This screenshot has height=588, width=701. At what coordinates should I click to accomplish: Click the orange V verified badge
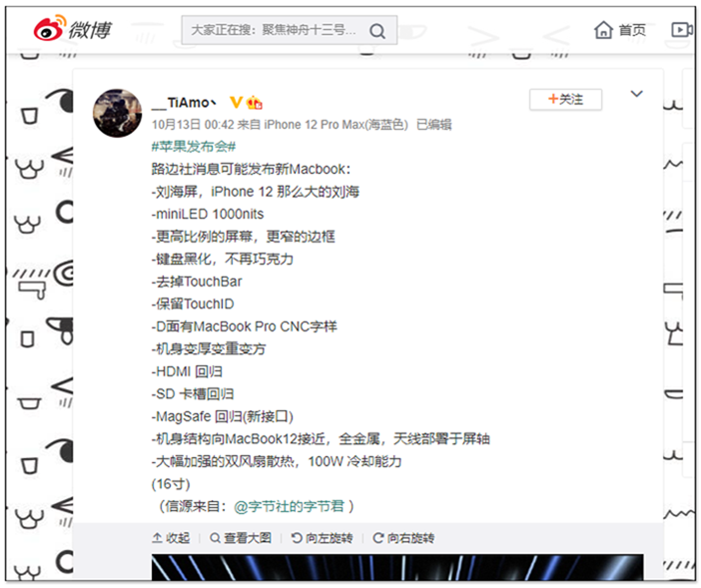(236, 103)
